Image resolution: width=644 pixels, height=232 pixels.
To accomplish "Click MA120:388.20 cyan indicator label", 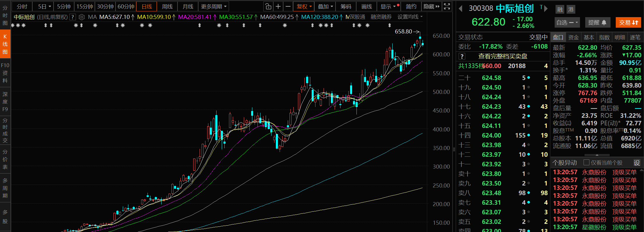I will (x=320, y=17).
